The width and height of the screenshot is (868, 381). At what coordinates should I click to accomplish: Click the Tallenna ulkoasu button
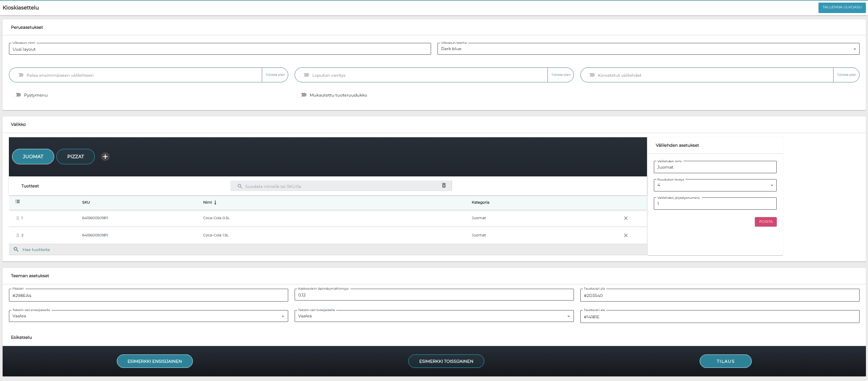842,7
